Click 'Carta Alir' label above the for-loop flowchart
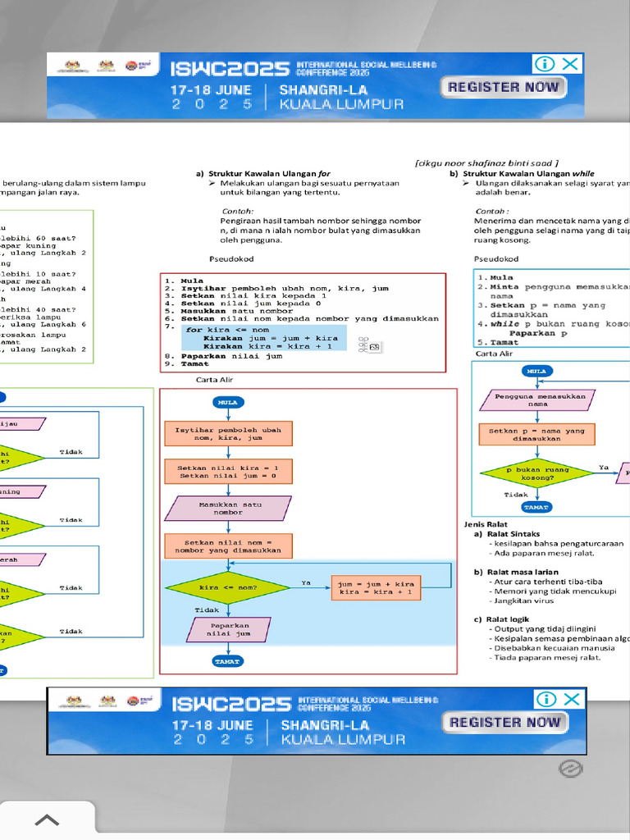Viewport: 630px width, 840px height. pos(214,379)
